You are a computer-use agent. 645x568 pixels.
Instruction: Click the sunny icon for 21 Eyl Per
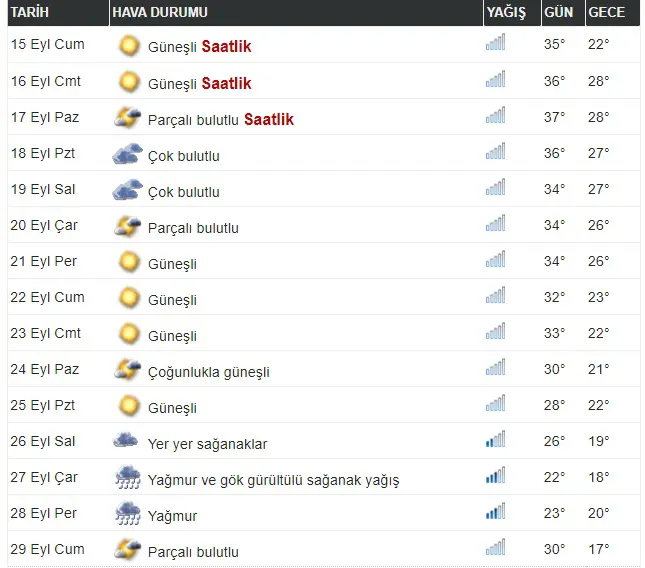coord(128,262)
